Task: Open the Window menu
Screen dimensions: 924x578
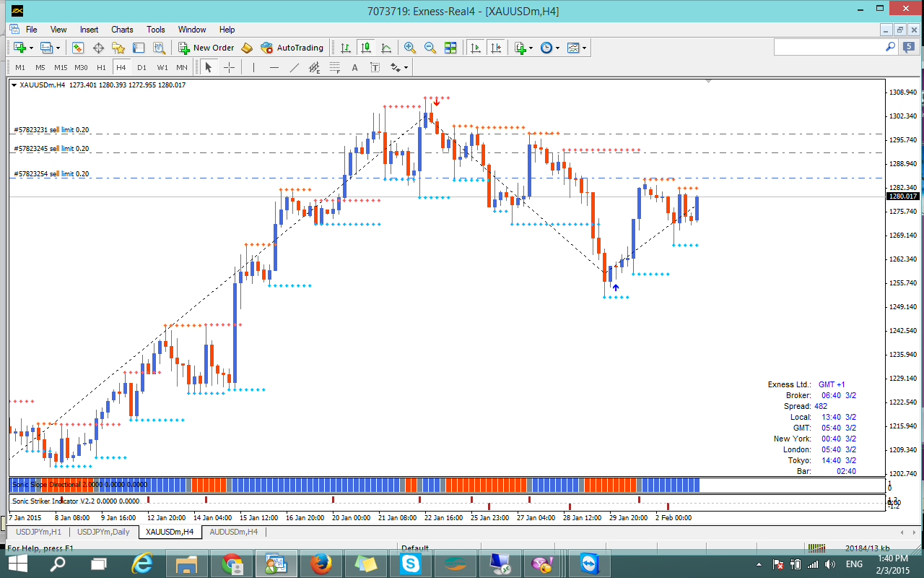Action: pyautogui.click(x=192, y=30)
